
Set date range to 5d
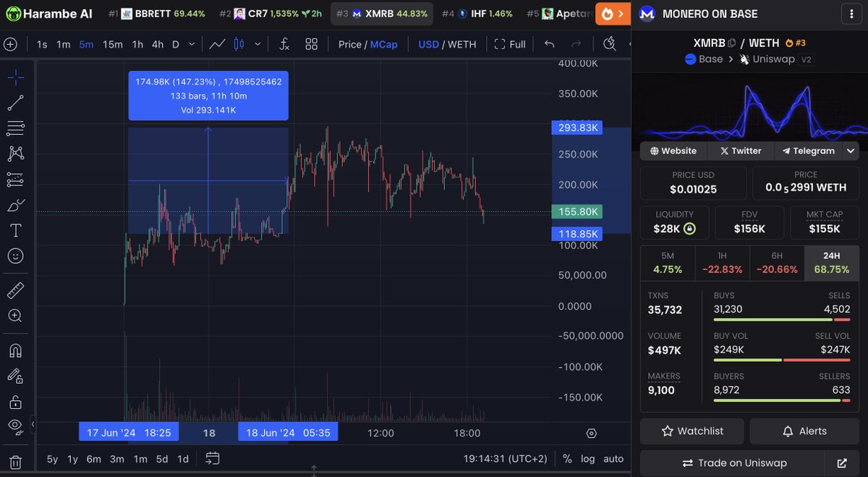(x=162, y=459)
